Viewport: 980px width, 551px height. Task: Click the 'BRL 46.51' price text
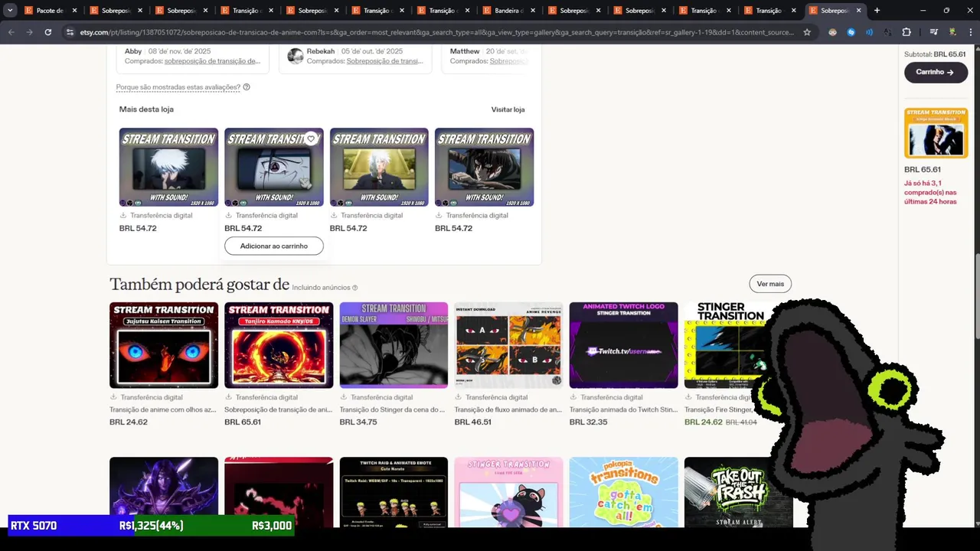tap(473, 422)
